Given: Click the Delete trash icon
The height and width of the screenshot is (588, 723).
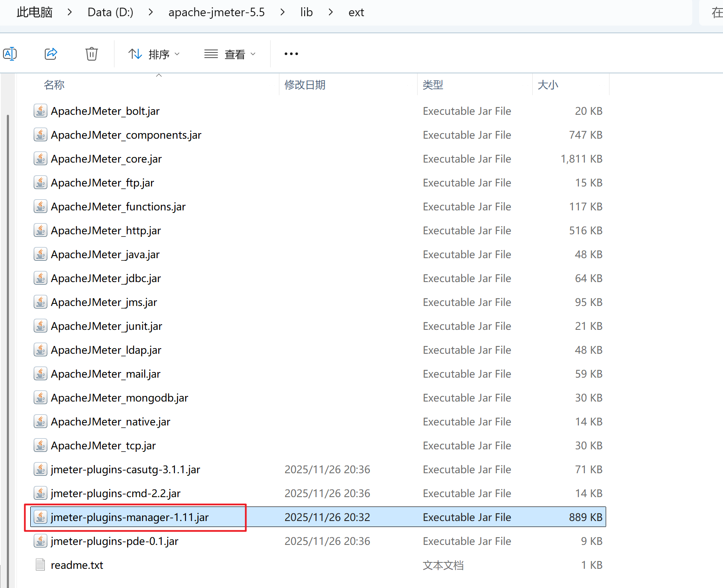Looking at the screenshot, I should [x=92, y=54].
